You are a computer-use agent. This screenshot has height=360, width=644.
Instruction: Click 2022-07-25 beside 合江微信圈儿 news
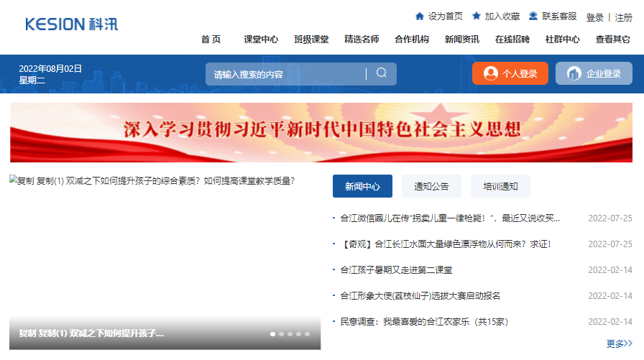click(x=610, y=218)
